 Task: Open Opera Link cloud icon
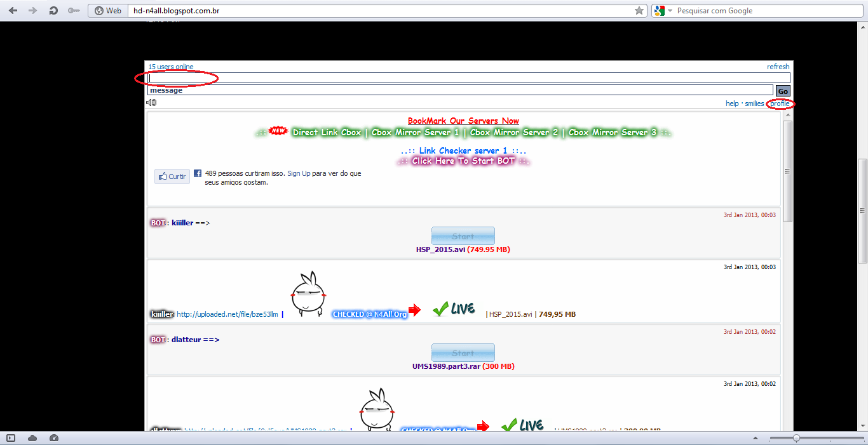click(x=32, y=438)
